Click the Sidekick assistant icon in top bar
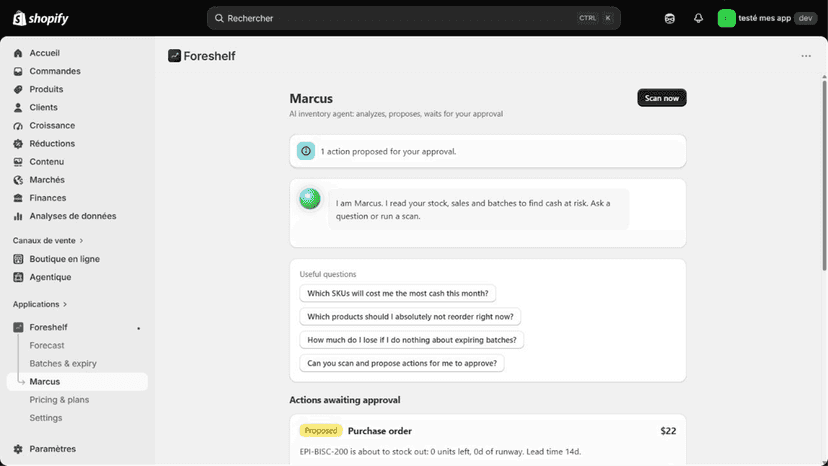Screen dimensions: 828x466 670,18
